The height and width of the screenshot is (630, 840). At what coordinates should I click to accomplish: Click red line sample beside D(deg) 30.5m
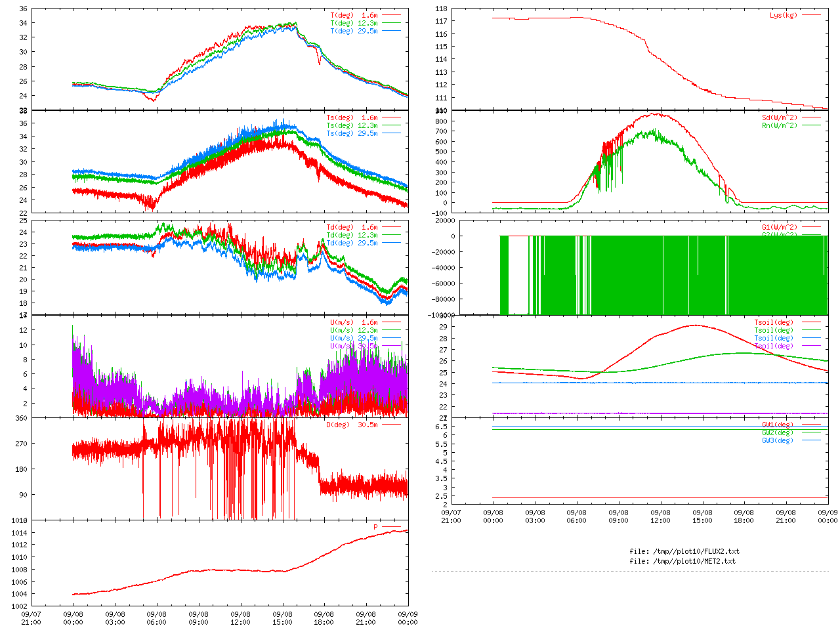pos(391,425)
